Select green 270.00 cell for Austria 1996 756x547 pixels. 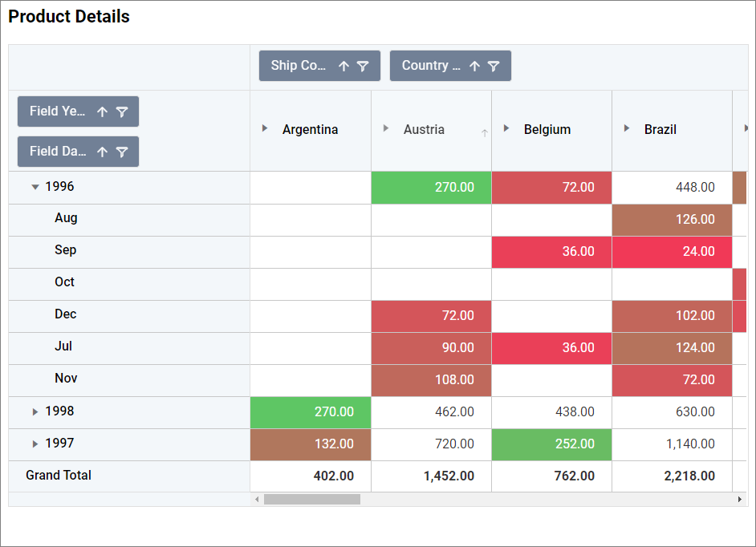[432, 188]
